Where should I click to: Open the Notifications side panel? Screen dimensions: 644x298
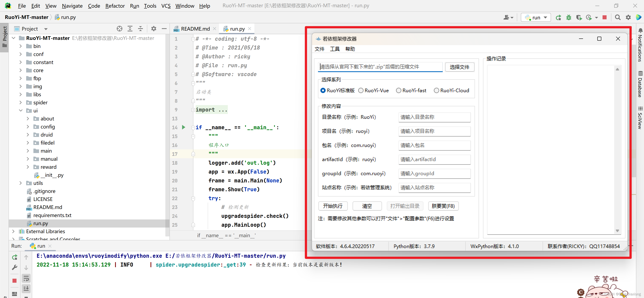[640, 45]
